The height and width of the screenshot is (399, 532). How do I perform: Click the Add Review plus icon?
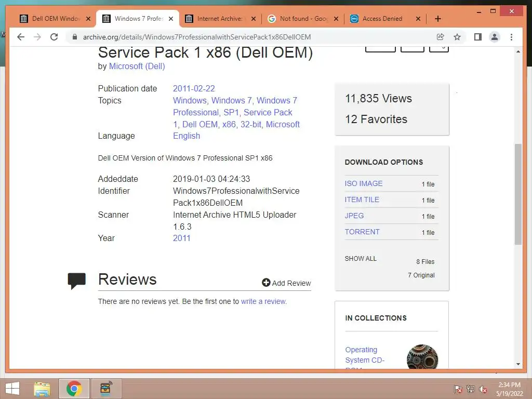[x=266, y=283]
